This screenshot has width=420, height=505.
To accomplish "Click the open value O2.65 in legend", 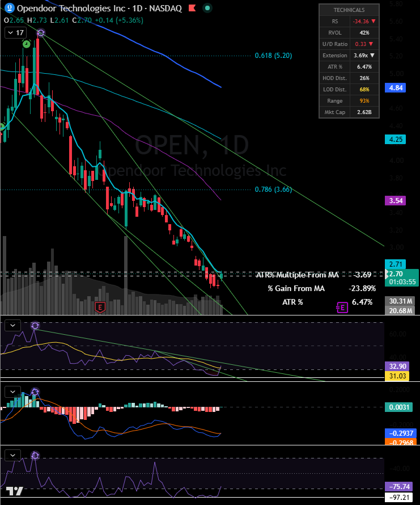I will click(14, 20).
